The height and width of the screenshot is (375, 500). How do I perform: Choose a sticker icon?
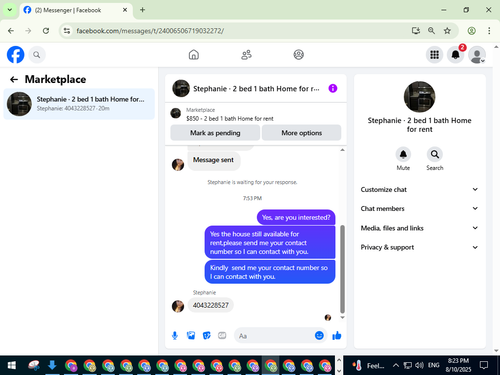coord(207,336)
